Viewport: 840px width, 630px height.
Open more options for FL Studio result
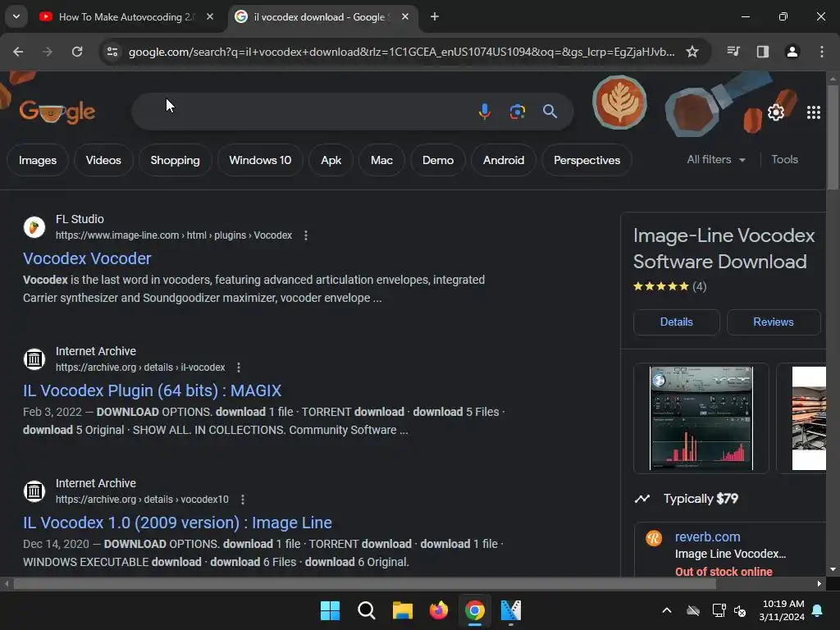(x=306, y=235)
